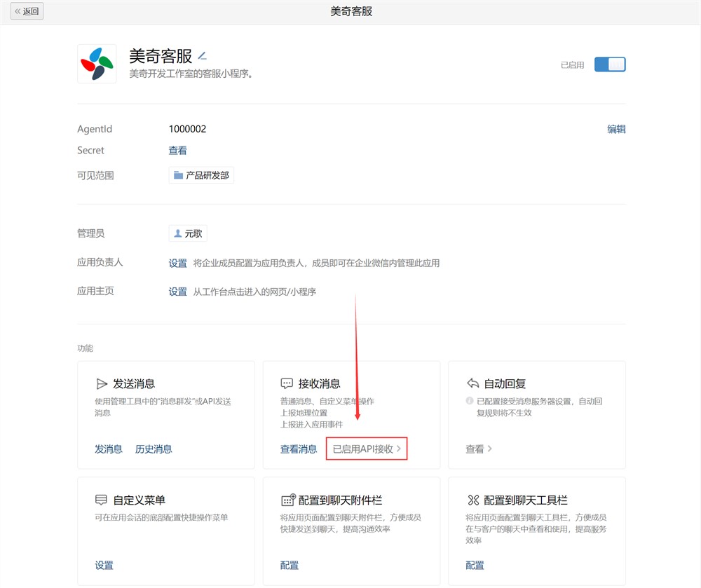Click the 可在应用会话的底部配置快捷操作菜单 description
Screen dimensions: 701x588
click(x=161, y=517)
